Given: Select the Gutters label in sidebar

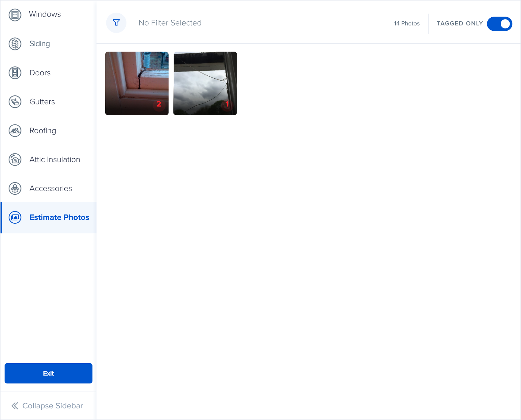Looking at the screenshot, I should coord(42,102).
